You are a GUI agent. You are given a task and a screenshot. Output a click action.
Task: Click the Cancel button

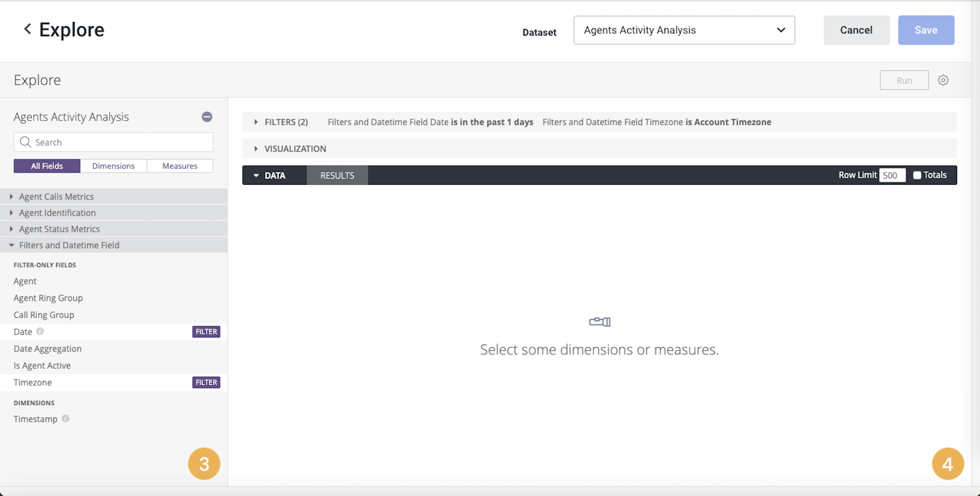[856, 30]
